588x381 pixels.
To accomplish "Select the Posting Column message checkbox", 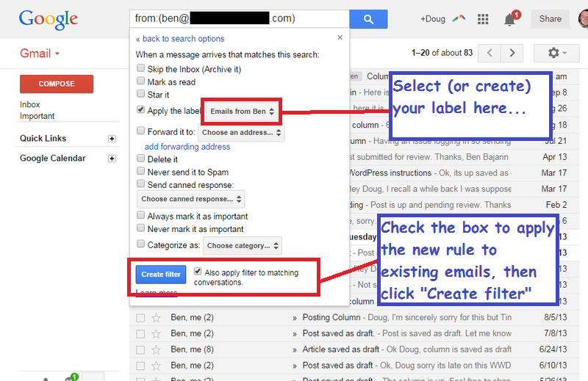I will click(140, 318).
